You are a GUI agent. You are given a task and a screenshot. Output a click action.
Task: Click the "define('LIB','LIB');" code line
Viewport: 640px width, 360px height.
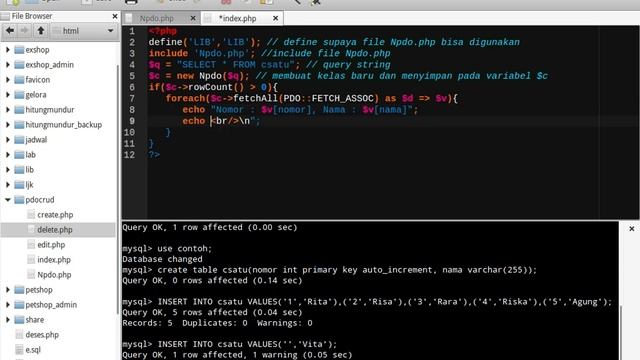(334, 42)
